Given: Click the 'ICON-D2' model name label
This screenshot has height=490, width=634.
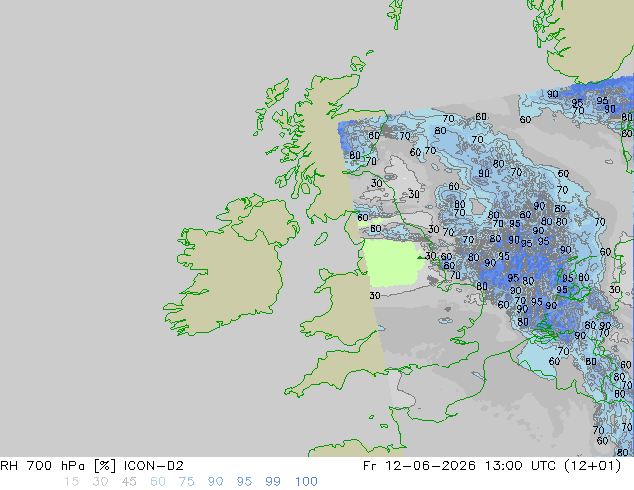Looking at the screenshot, I should 154,466.
